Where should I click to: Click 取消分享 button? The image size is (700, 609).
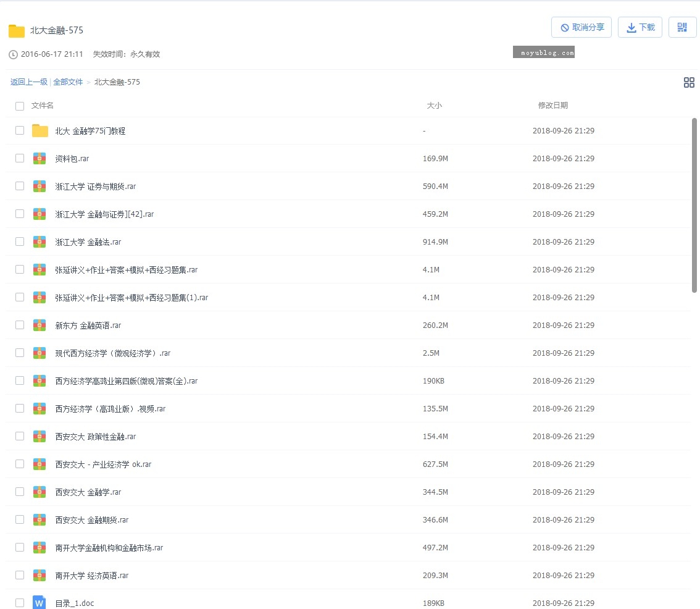tap(581, 27)
